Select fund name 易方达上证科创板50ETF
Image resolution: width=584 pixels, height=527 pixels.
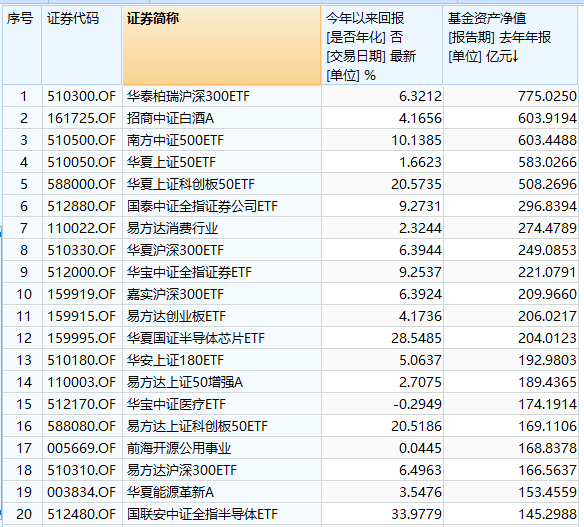[197, 426]
